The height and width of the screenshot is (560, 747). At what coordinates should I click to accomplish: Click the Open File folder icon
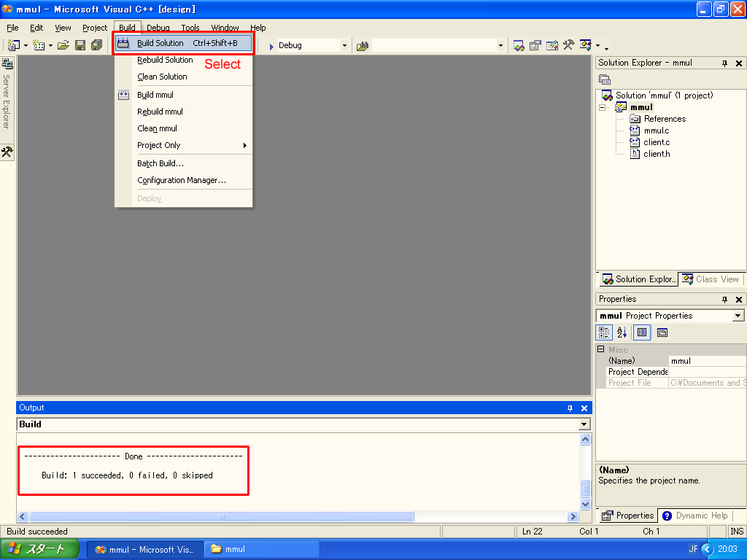[x=63, y=45]
